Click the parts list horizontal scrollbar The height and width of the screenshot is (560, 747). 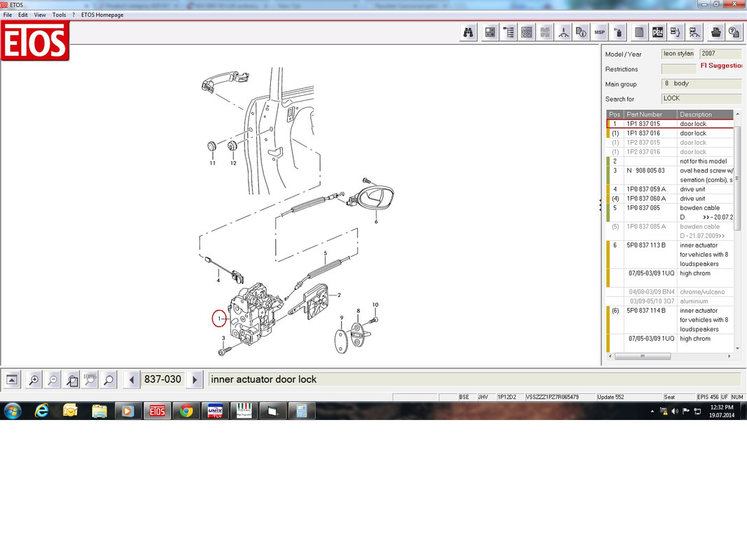click(x=669, y=356)
